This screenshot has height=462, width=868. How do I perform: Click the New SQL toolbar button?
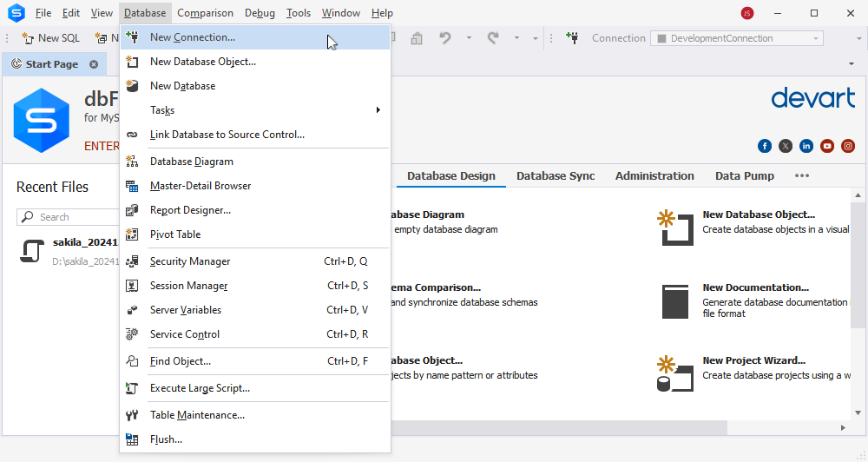(x=51, y=37)
